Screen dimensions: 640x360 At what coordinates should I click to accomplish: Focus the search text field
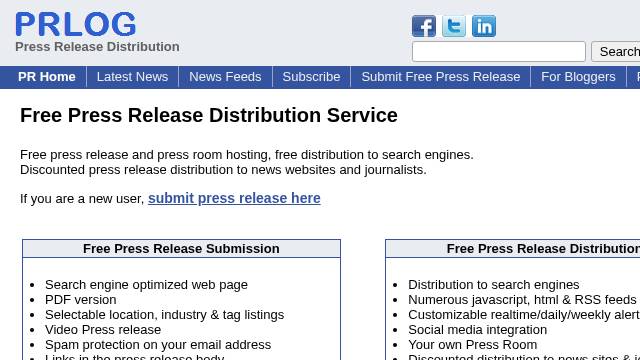tap(499, 51)
